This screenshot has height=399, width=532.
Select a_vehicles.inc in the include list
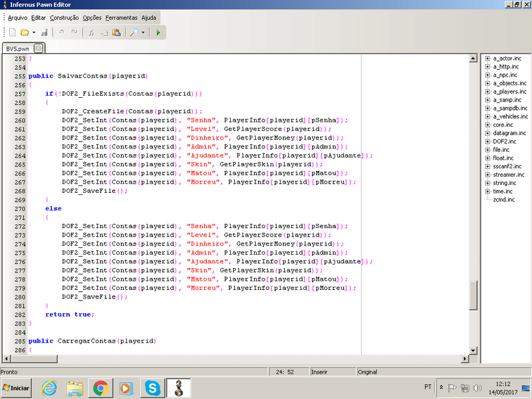[510, 116]
